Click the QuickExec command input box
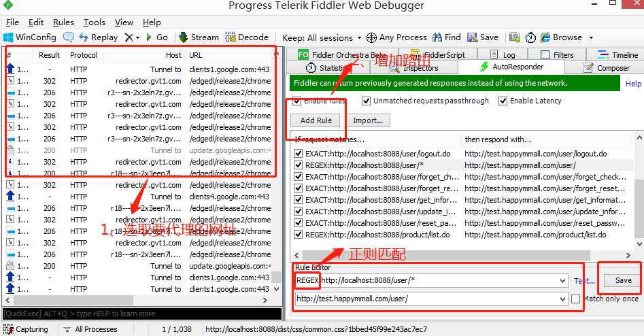 pos(143,314)
